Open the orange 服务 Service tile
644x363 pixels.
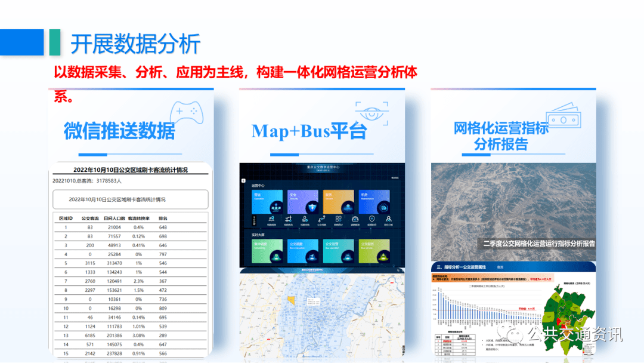point(339,202)
